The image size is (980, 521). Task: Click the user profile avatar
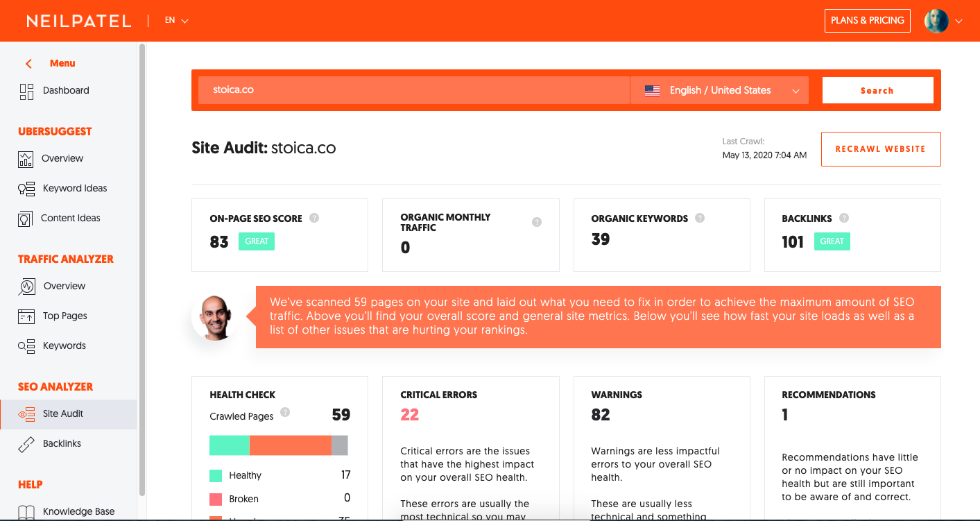click(936, 21)
